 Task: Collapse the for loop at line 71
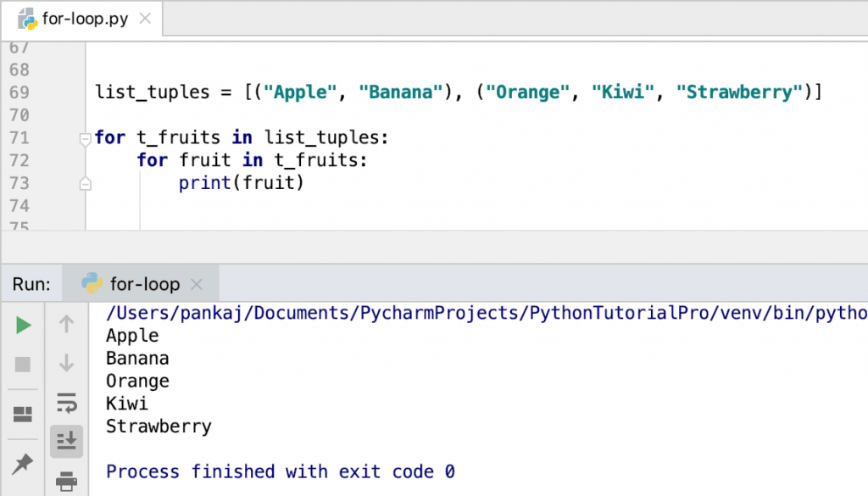click(x=85, y=137)
